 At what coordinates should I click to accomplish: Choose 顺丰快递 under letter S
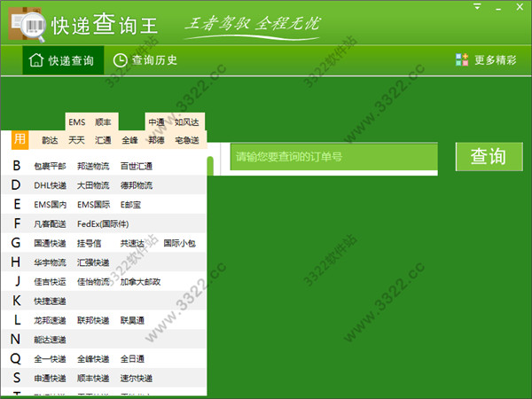93,379
